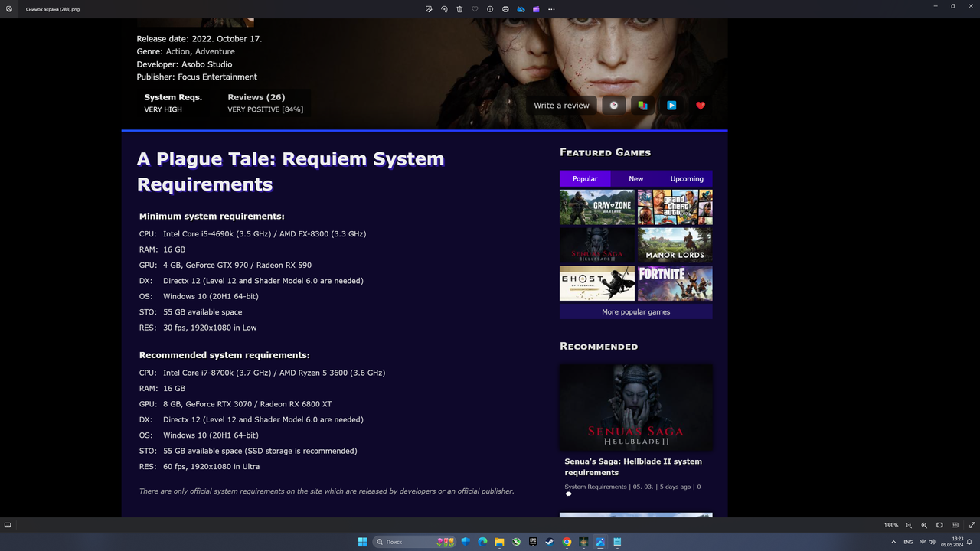Delete the image using the trash icon

(459, 9)
